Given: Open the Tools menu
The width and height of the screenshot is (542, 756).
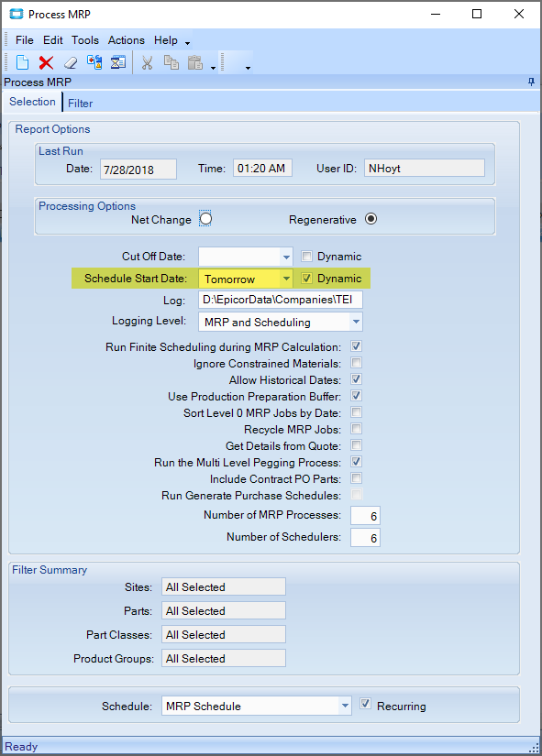Looking at the screenshot, I should (85, 40).
